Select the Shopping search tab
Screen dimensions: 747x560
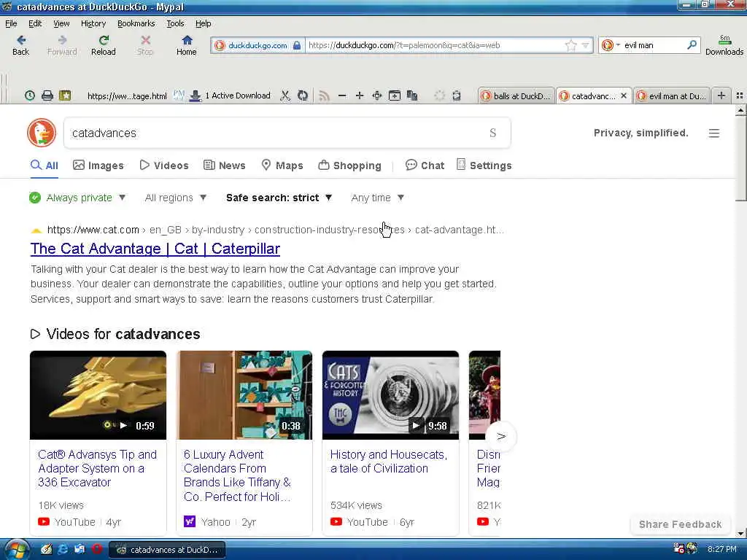[x=349, y=166]
